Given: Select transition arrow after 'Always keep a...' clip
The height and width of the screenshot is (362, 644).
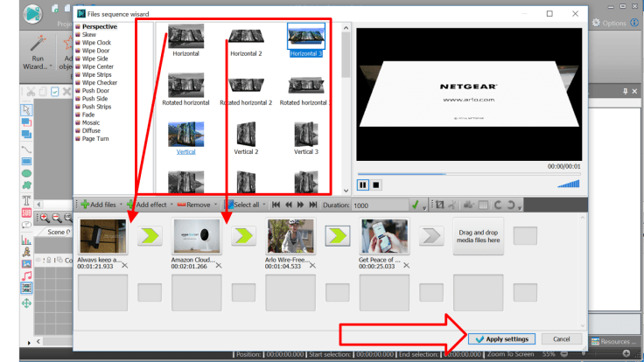Looking at the screenshot, I should [x=150, y=236].
